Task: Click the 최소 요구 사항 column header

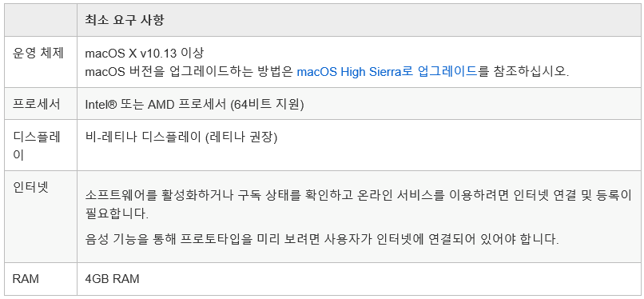Action: point(125,20)
